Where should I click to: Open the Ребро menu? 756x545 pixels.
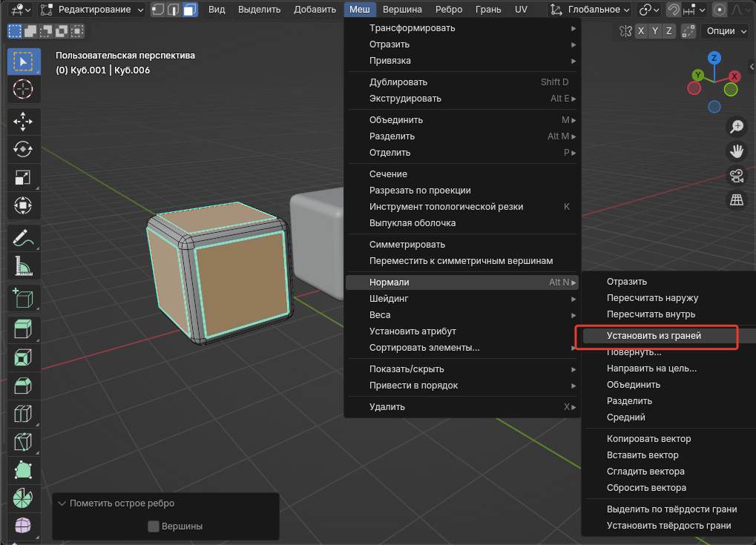click(x=448, y=10)
